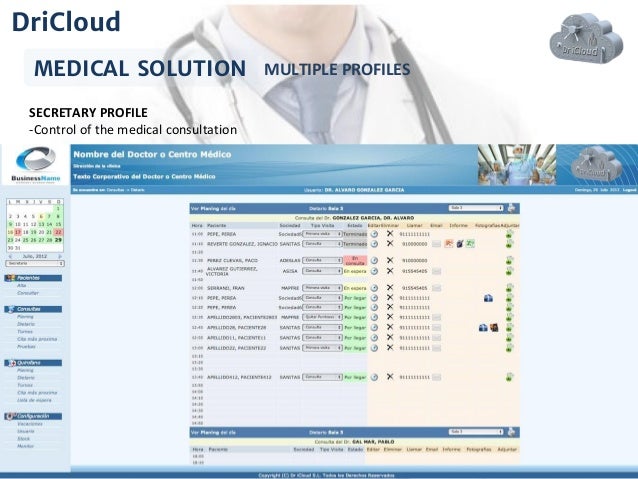
Task: Select day 29 in the calendar
Action: tap(58, 240)
